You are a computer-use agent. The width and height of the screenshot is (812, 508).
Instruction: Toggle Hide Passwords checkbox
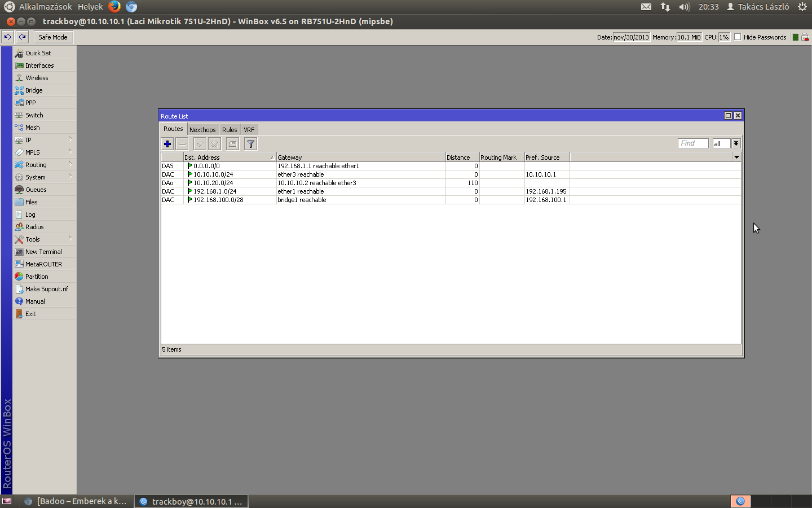pyautogui.click(x=738, y=37)
